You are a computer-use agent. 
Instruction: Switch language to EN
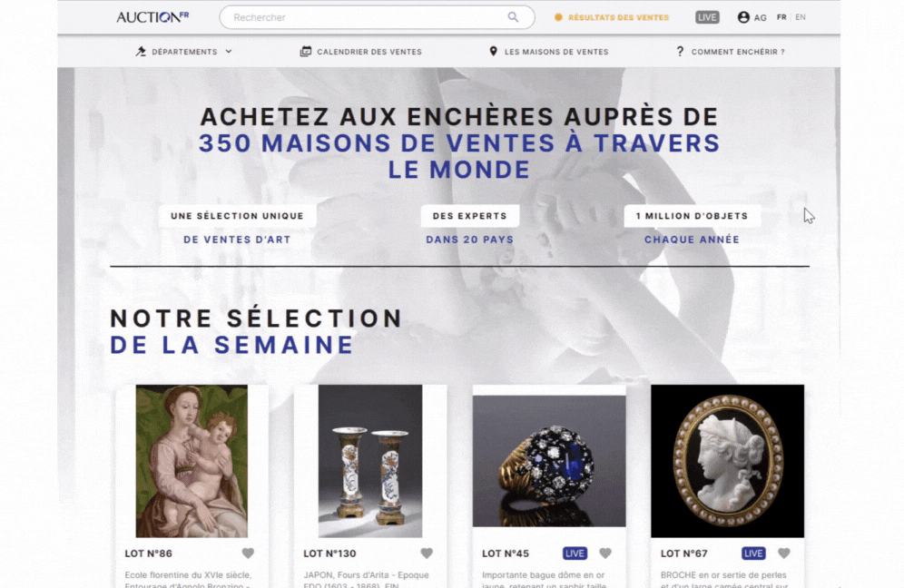click(x=801, y=17)
